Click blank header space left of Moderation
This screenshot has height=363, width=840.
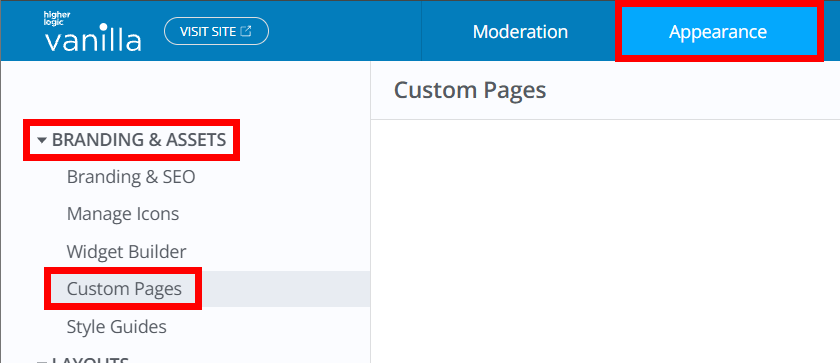[346, 31]
